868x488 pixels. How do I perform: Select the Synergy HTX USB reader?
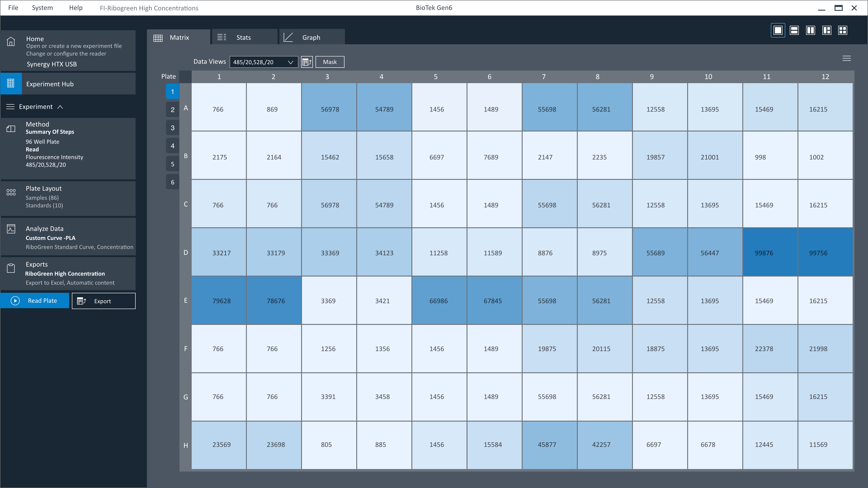tap(52, 64)
